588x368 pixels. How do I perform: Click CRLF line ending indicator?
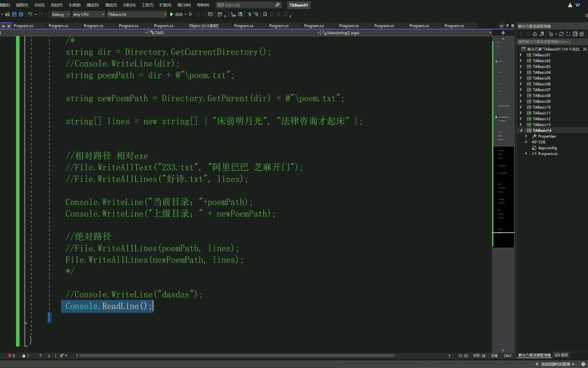coord(508,355)
